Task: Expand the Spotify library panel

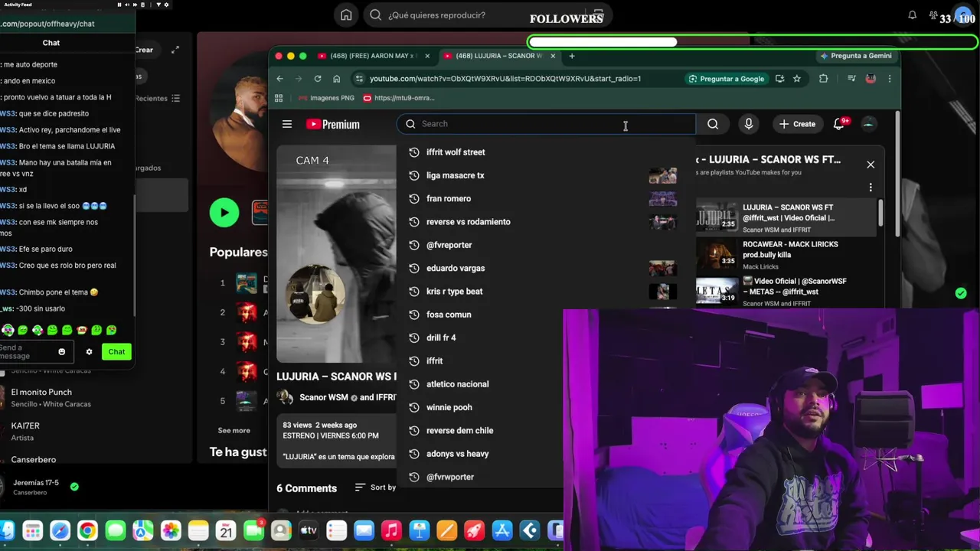Action: coord(175,50)
